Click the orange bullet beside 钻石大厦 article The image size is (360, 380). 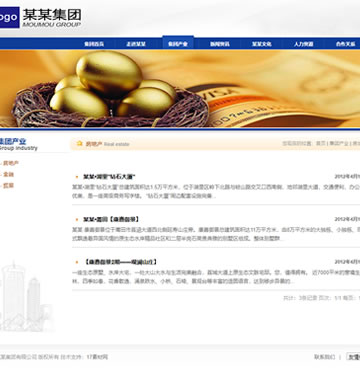pyautogui.click(x=77, y=177)
